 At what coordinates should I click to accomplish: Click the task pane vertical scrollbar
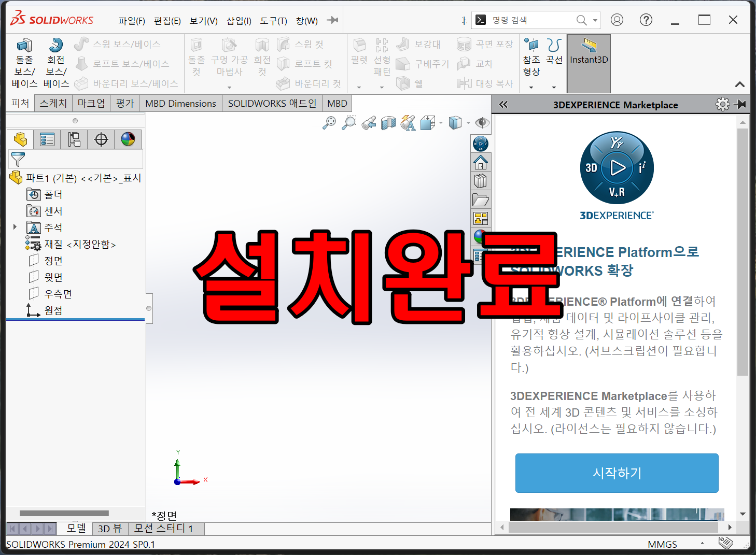(x=743, y=252)
